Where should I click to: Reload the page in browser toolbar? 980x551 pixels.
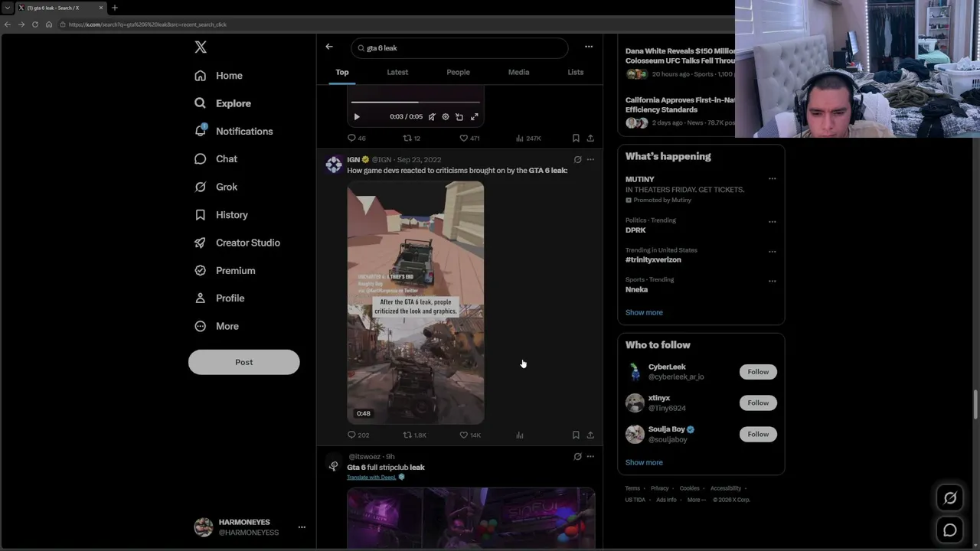click(x=34, y=24)
